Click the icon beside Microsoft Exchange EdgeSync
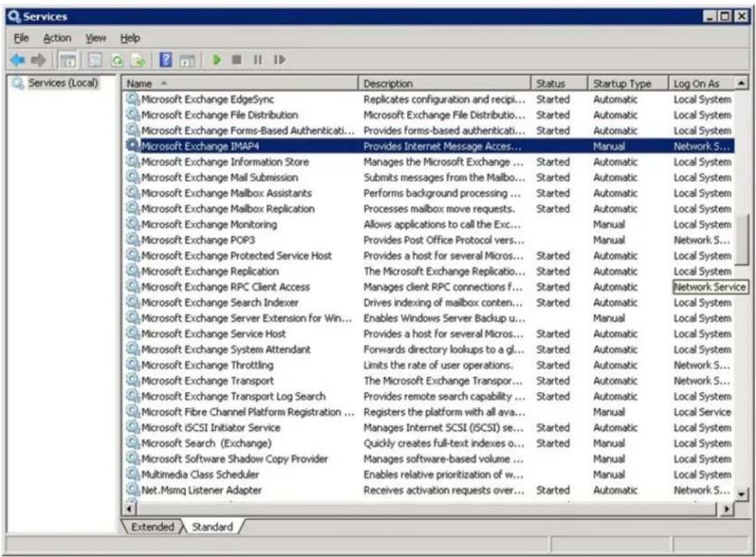Screen dimensions: 756x557 (132, 99)
